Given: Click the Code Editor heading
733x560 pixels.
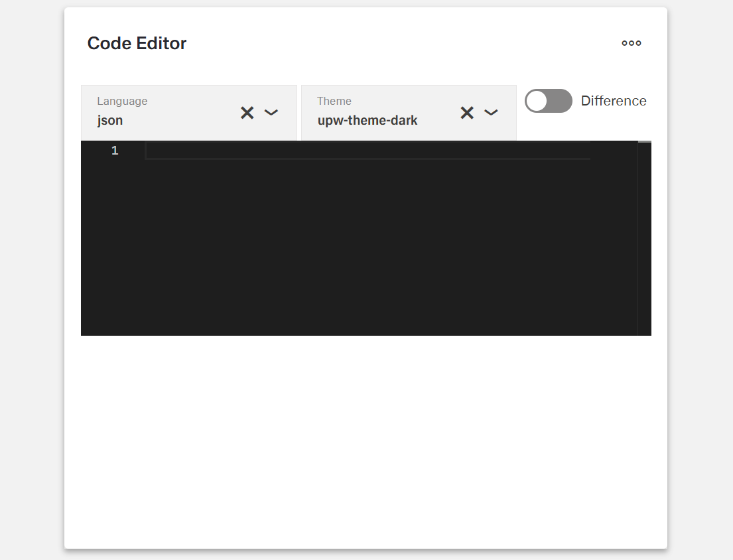Looking at the screenshot, I should [x=137, y=42].
